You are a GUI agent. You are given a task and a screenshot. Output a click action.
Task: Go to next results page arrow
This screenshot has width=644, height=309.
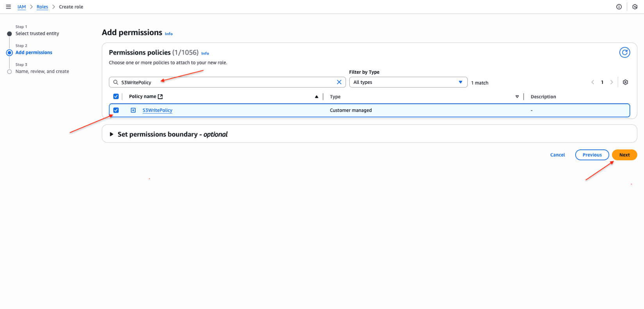(x=612, y=82)
